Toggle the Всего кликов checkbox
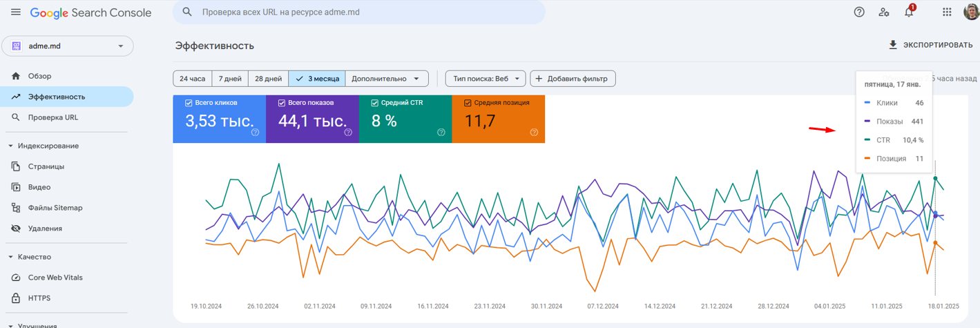The image size is (980, 328). click(189, 103)
